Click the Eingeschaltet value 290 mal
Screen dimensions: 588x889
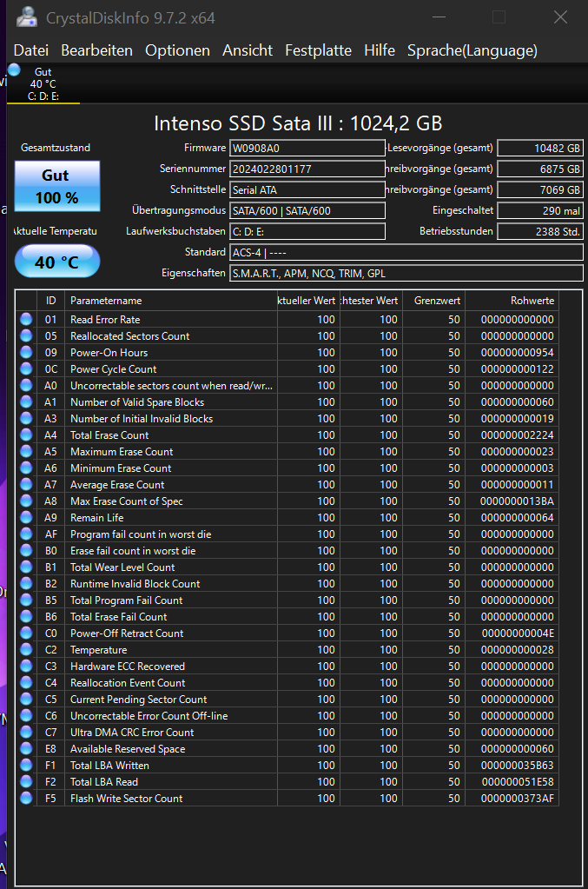pos(540,211)
